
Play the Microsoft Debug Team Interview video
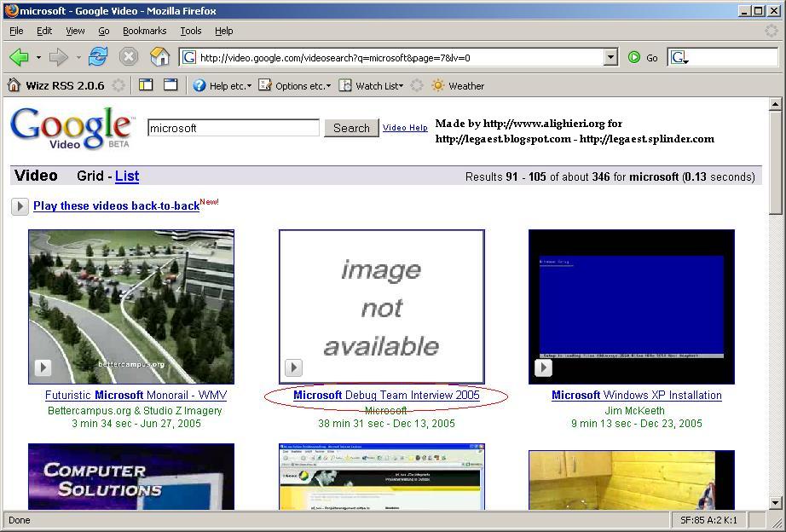click(294, 367)
